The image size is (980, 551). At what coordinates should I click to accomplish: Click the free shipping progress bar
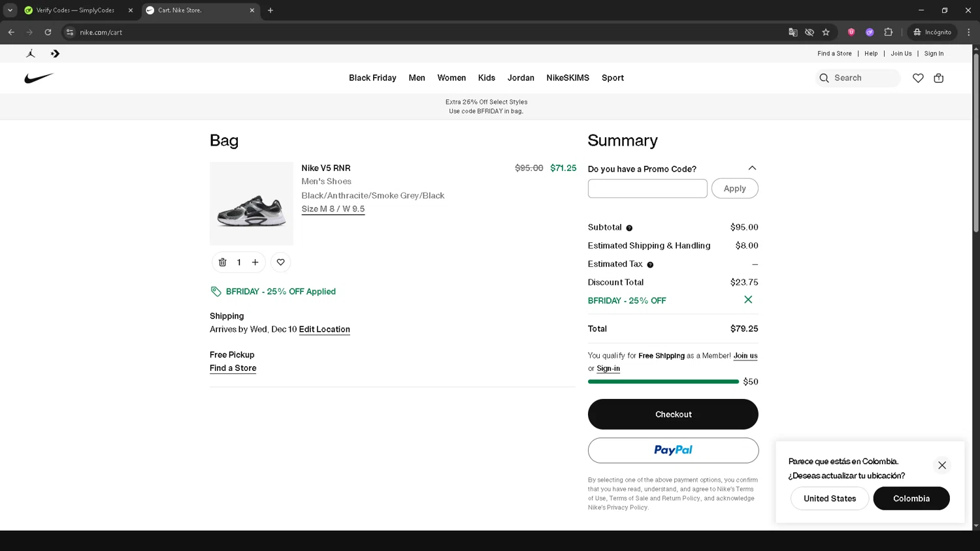coord(663,382)
